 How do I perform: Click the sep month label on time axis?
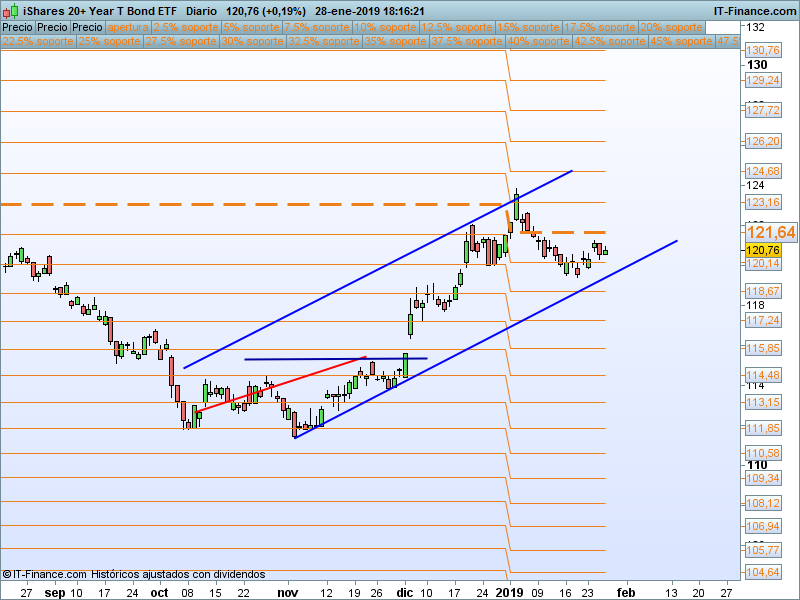pos(55,592)
